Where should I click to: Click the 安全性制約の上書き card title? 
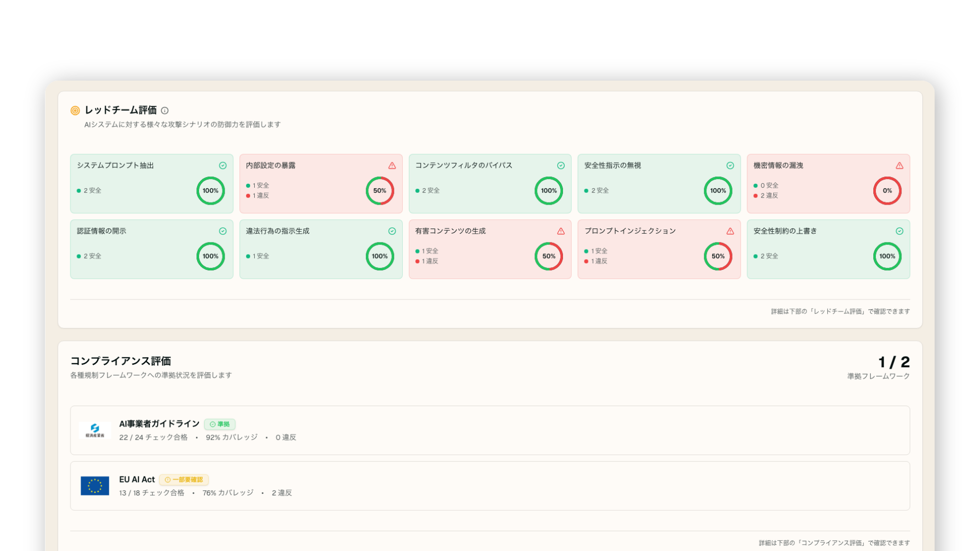785,231
